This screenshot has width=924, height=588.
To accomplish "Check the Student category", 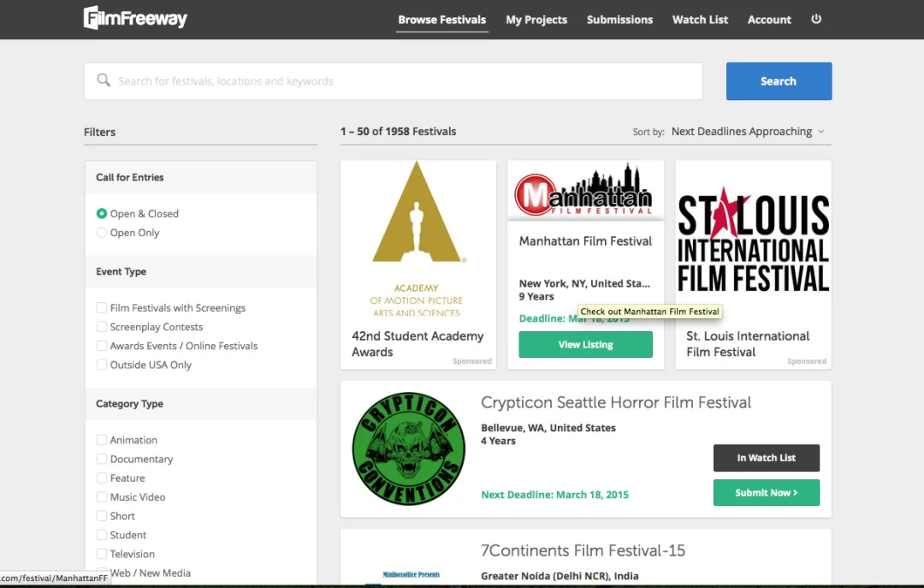I will [101, 535].
